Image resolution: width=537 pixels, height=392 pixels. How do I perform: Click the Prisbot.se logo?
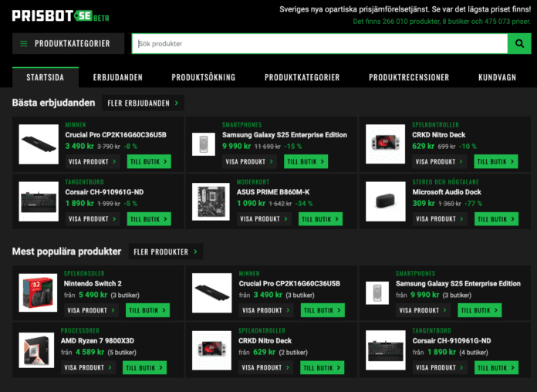pyautogui.click(x=60, y=15)
